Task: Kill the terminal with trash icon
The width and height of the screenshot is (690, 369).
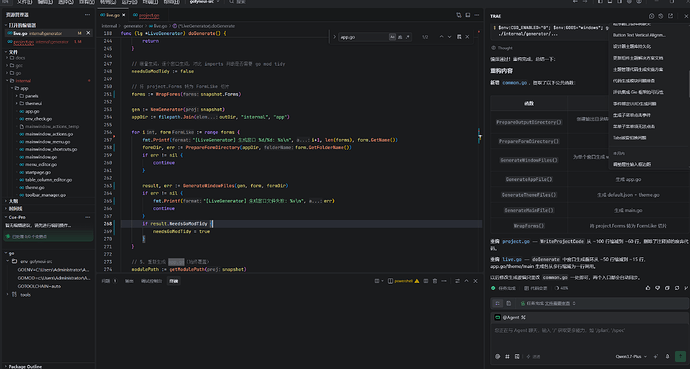Action: coord(435,281)
